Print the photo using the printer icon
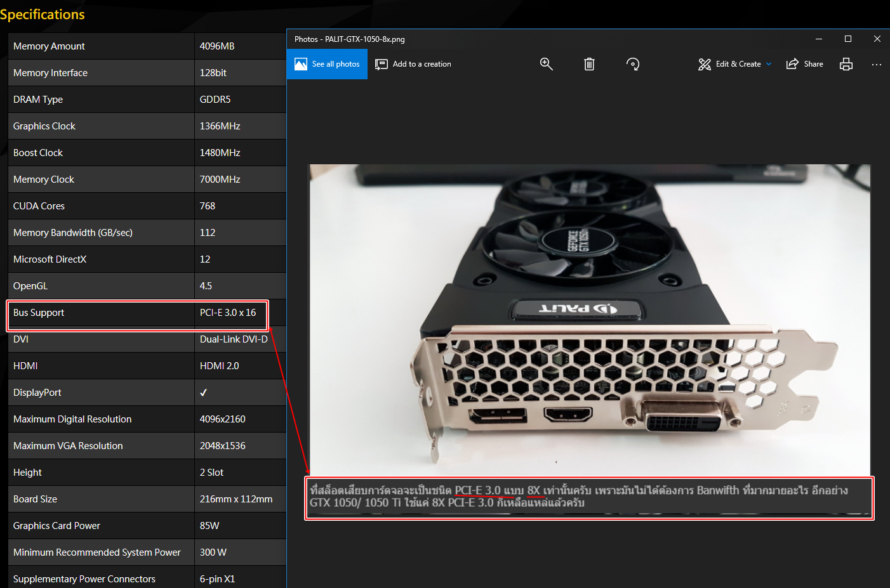 (846, 64)
